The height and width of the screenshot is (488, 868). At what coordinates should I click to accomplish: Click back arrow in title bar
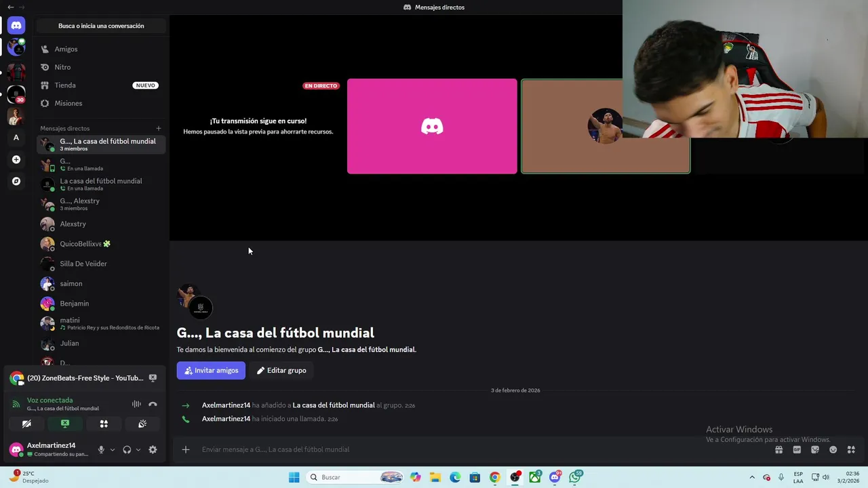(10, 7)
